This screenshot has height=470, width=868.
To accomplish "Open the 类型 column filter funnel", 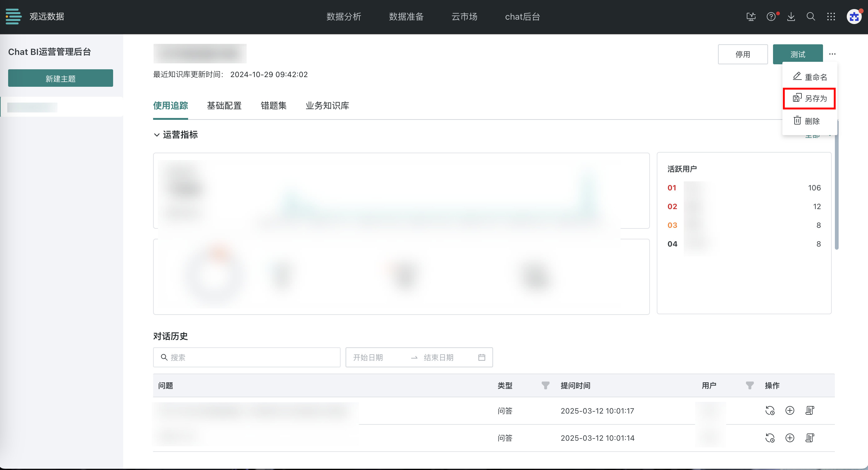I will tap(545, 385).
